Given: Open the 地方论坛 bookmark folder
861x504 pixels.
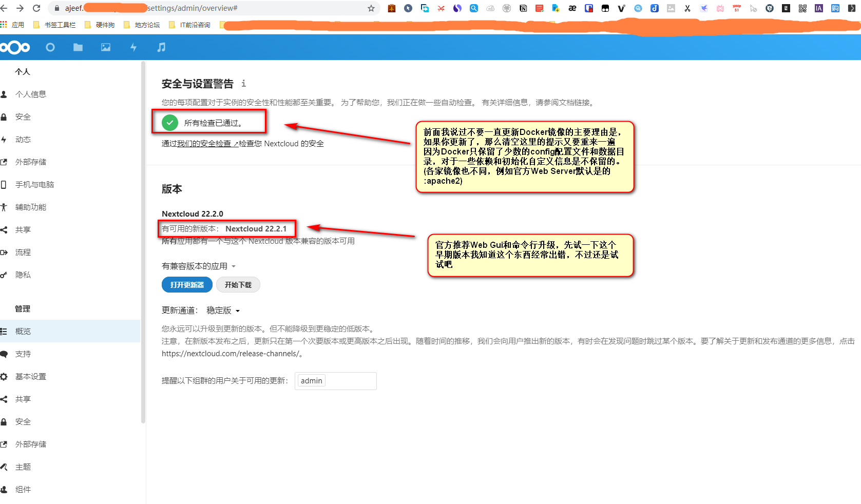Looking at the screenshot, I should click(x=142, y=25).
